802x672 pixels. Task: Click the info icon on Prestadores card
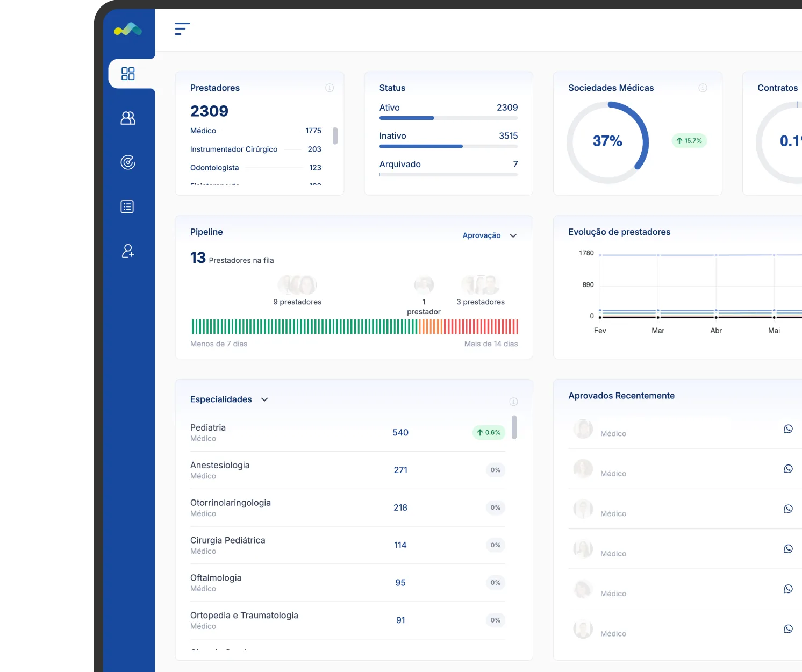click(330, 88)
